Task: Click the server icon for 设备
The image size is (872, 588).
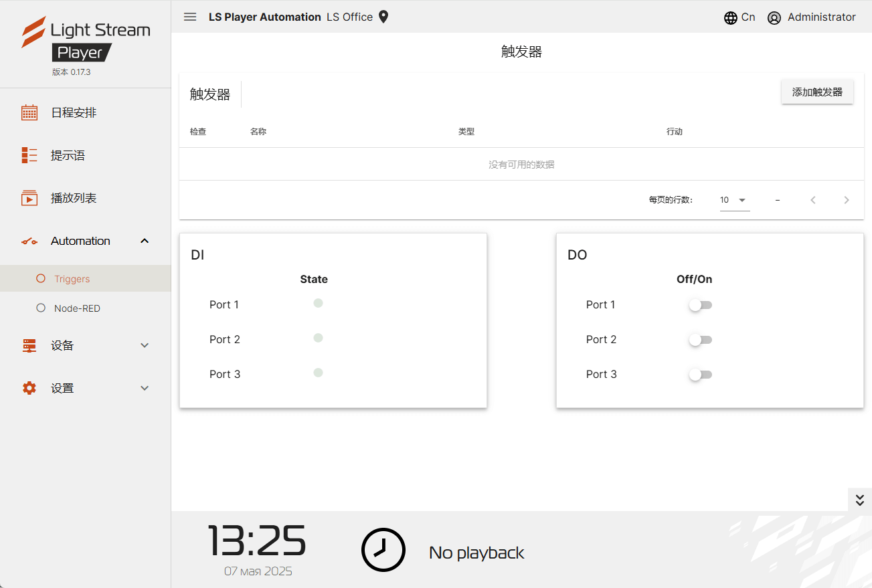Action: (x=29, y=345)
